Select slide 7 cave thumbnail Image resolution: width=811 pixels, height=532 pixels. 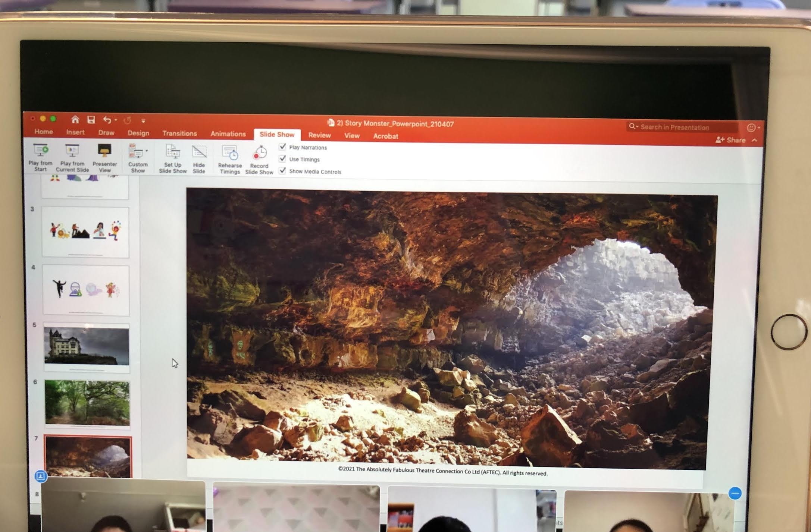click(x=88, y=456)
